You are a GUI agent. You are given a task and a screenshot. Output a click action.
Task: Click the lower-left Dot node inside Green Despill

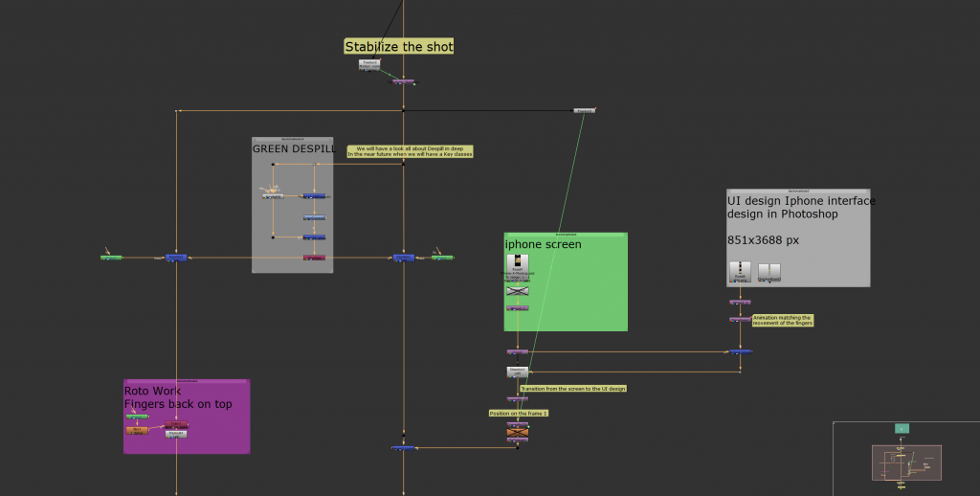pyautogui.click(x=273, y=237)
